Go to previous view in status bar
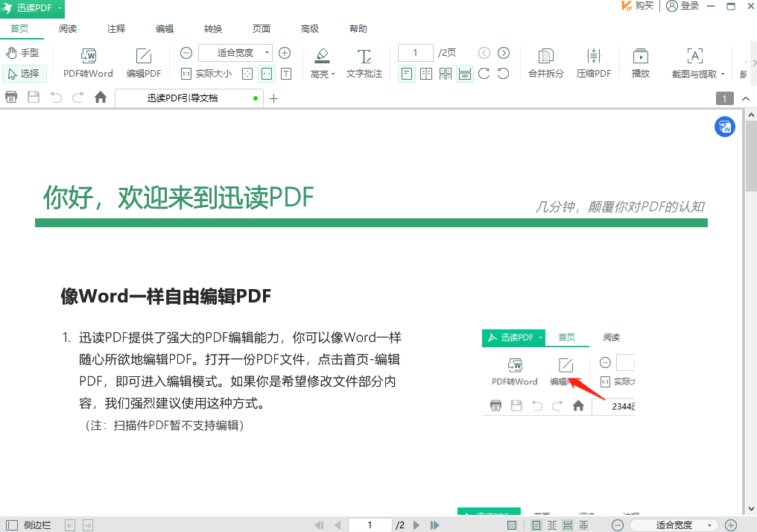Image resolution: width=757 pixels, height=532 pixels. 70,525
